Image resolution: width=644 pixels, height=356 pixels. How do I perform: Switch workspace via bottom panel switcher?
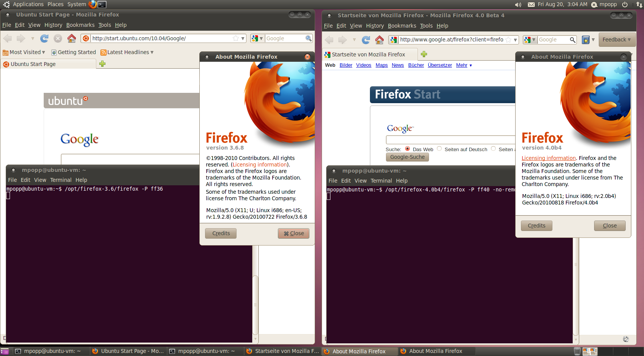click(x=590, y=351)
